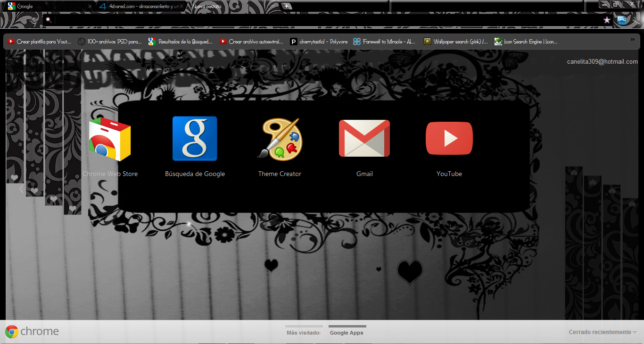The width and height of the screenshot is (644, 344).
Task: Open the Chrome Web Store app
Action: tap(110, 140)
